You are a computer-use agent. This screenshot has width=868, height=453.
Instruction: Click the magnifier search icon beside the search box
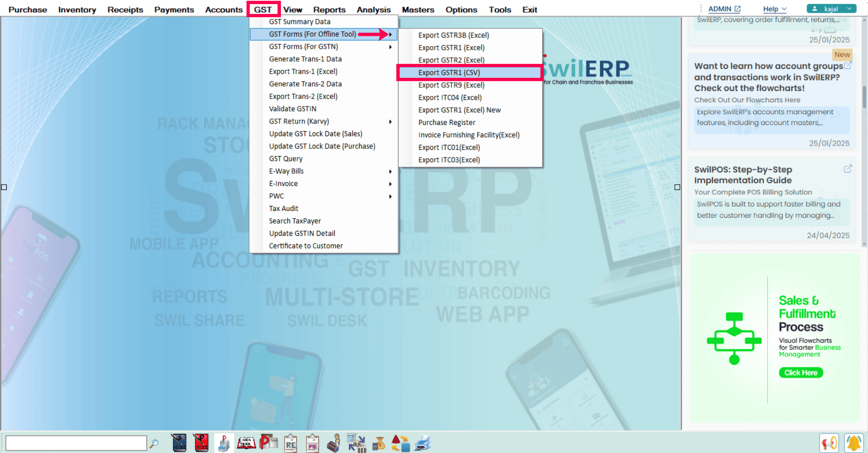click(154, 443)
